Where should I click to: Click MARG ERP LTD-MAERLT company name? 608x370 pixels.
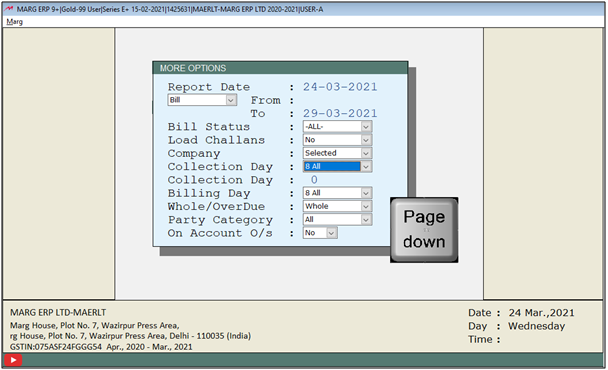58,313
